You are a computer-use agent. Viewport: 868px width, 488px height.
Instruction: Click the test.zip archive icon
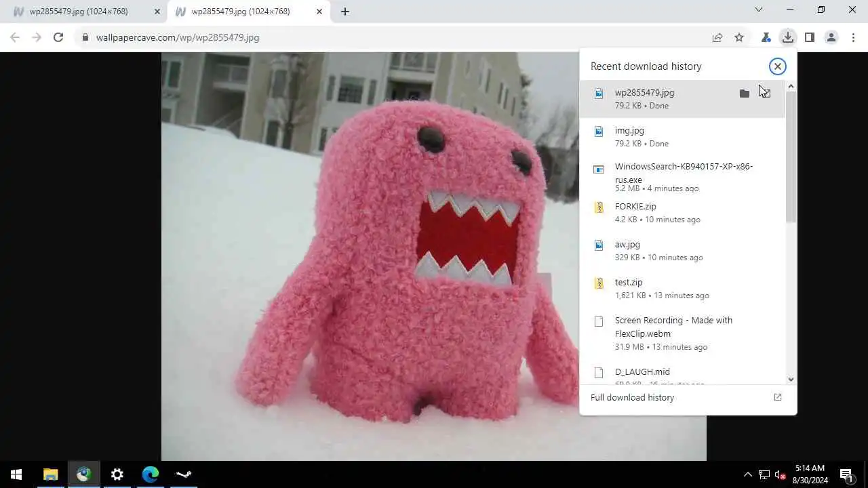pos(599,283)
